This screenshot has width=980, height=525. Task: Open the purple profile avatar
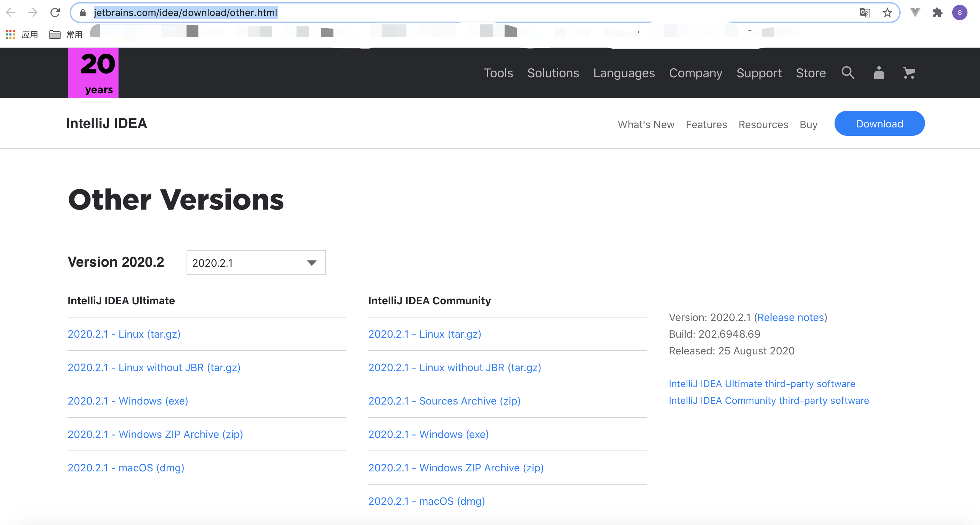click(x=959, y=13)
